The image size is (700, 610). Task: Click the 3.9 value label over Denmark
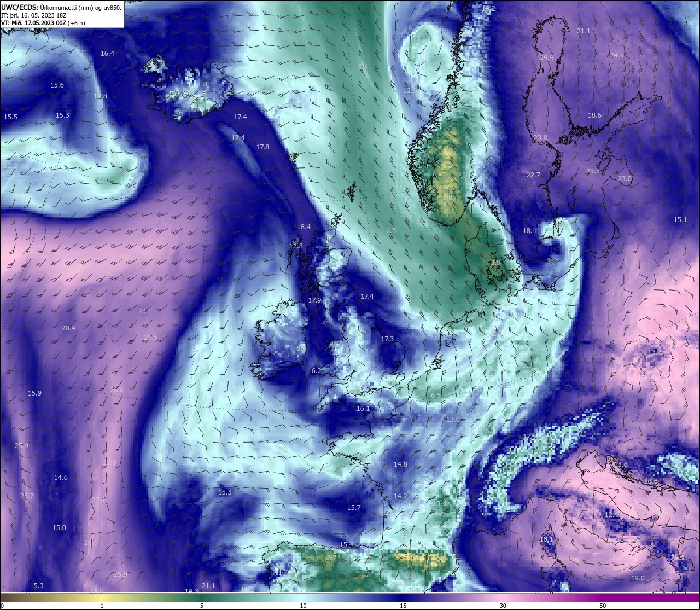[x=495, y=263]
